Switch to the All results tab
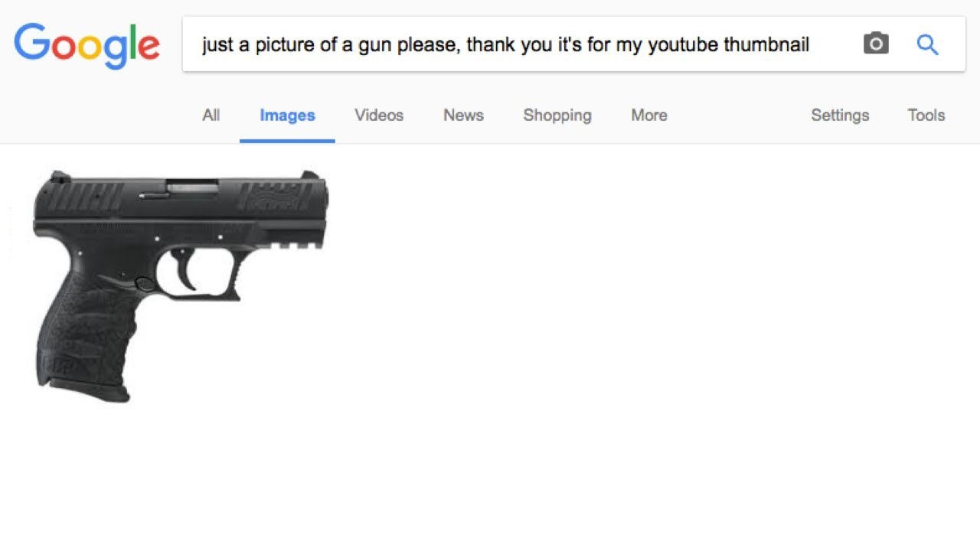Screen dimensions: 980x551 click(211, 116)
